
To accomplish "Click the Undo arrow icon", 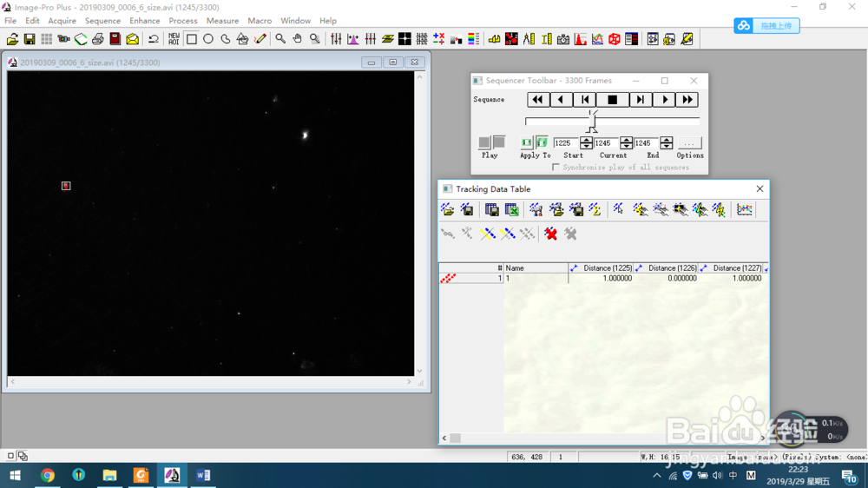I will tap(154, 39).
